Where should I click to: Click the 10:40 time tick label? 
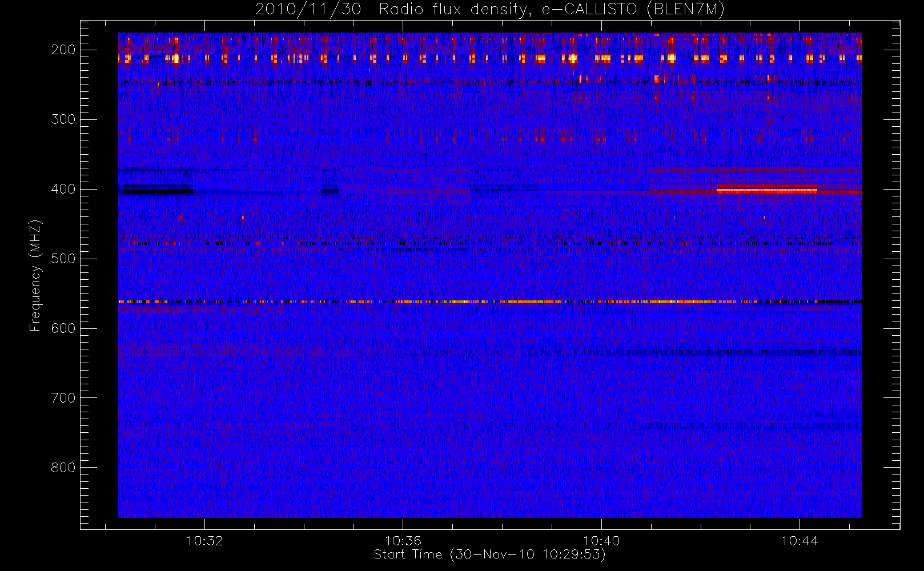click(601, 541)
